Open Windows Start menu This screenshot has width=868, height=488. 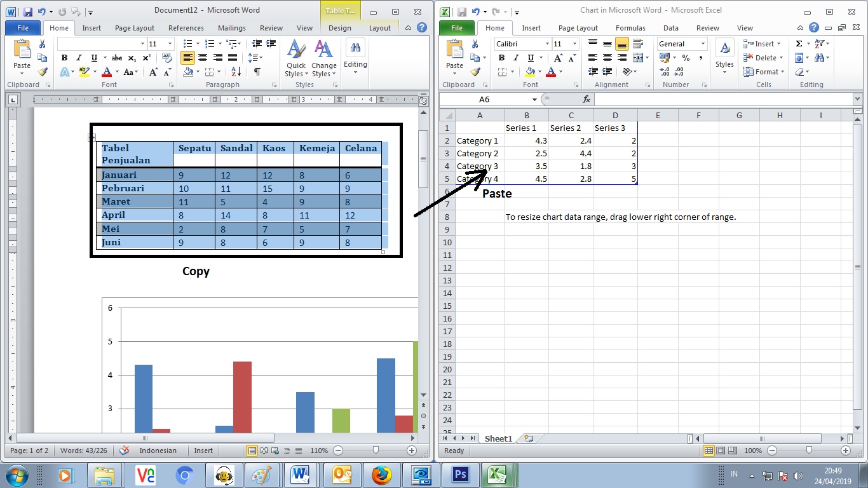18,475
